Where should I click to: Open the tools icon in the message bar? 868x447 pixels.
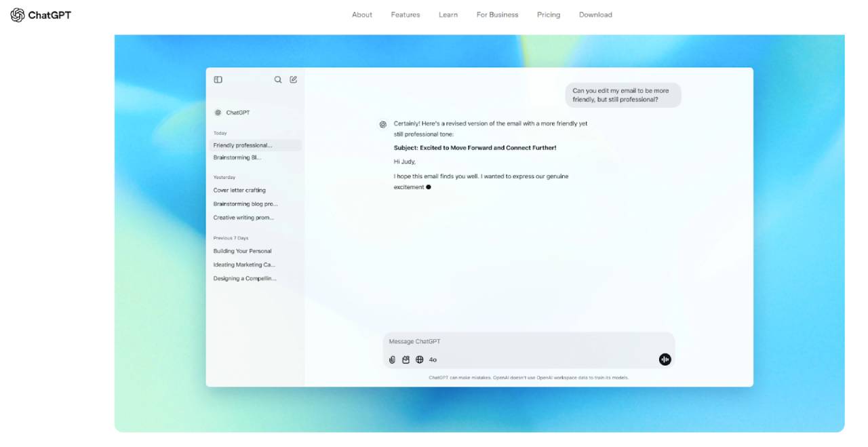406,359
